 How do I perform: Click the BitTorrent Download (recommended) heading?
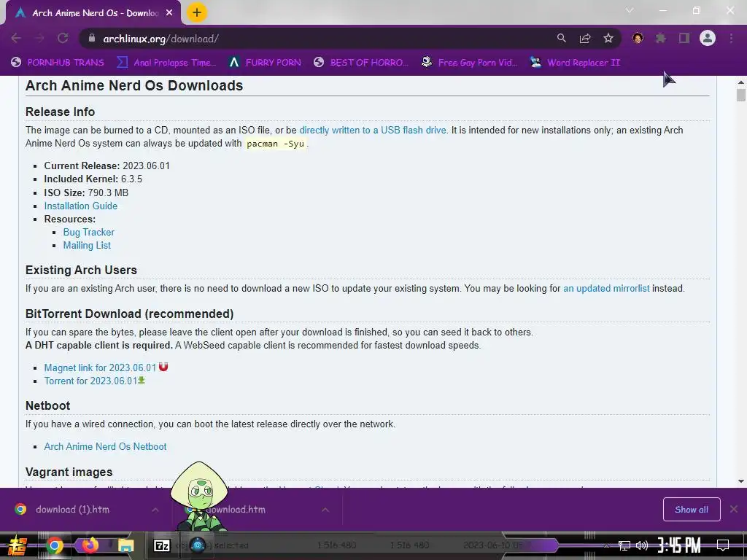(x=129, y=314)
